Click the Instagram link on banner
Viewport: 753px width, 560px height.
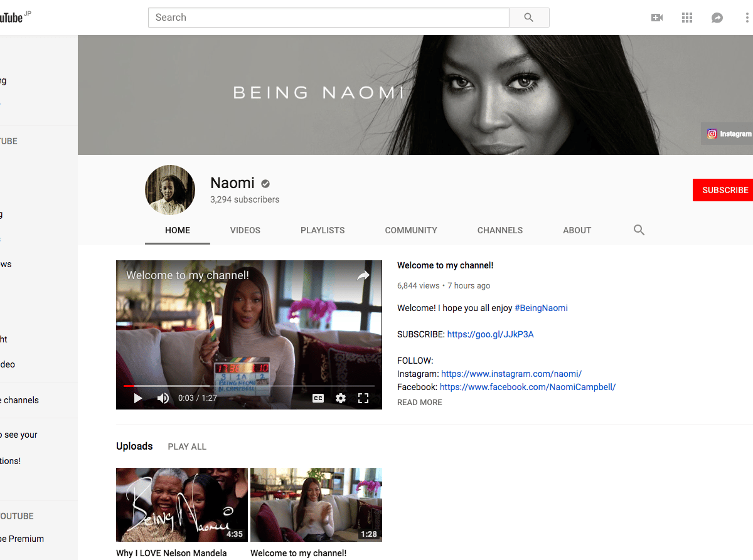tap(728, 134)
